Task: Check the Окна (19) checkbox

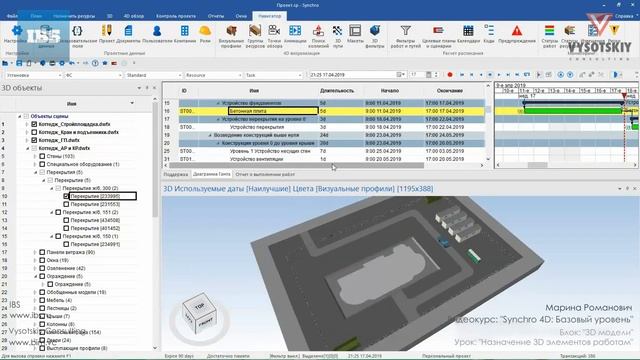Action: pyautogui.click(x=42, y=260)
